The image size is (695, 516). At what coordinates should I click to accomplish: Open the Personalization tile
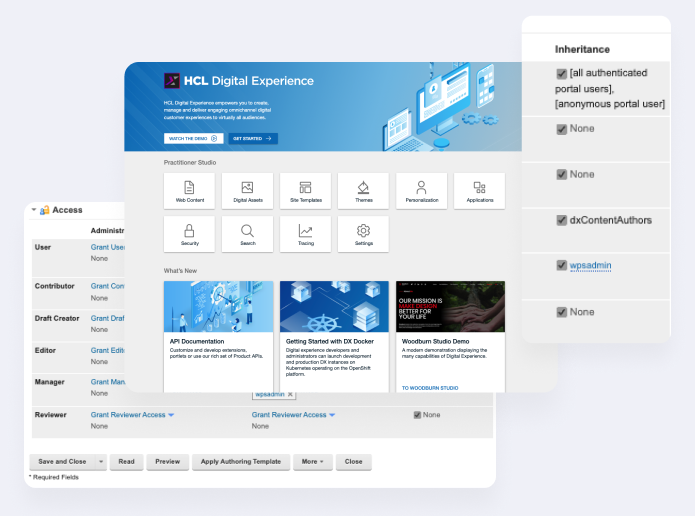(x=421, y=191)
